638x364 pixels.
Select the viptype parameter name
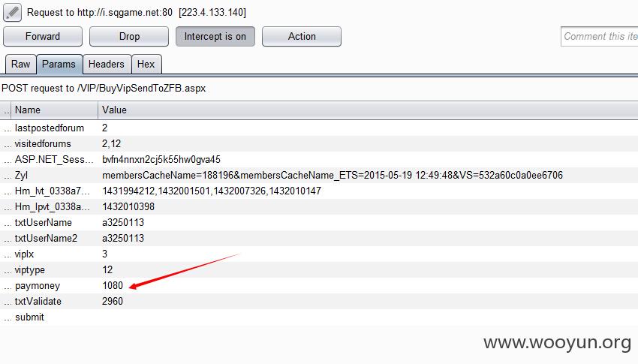pyautogui.click(x=30, y=270)
